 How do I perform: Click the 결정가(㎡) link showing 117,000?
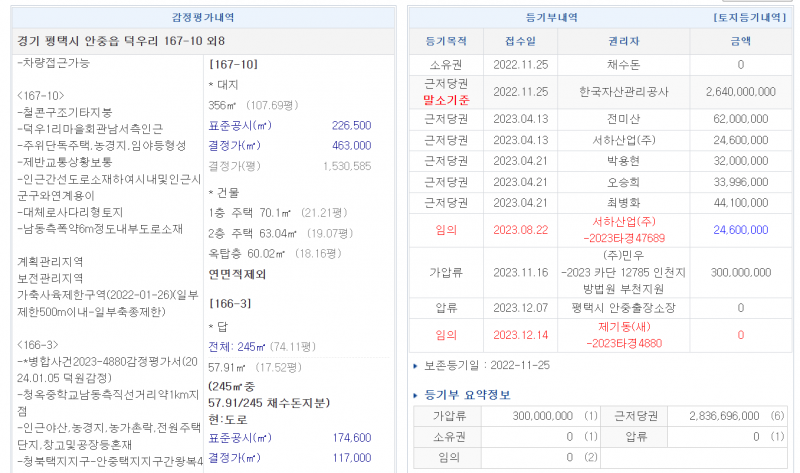point(234,458)
